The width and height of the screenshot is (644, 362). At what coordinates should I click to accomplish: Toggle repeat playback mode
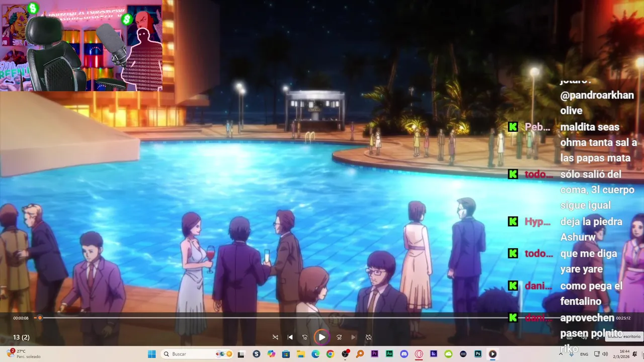pyautogui.click(x=368, y=337)
